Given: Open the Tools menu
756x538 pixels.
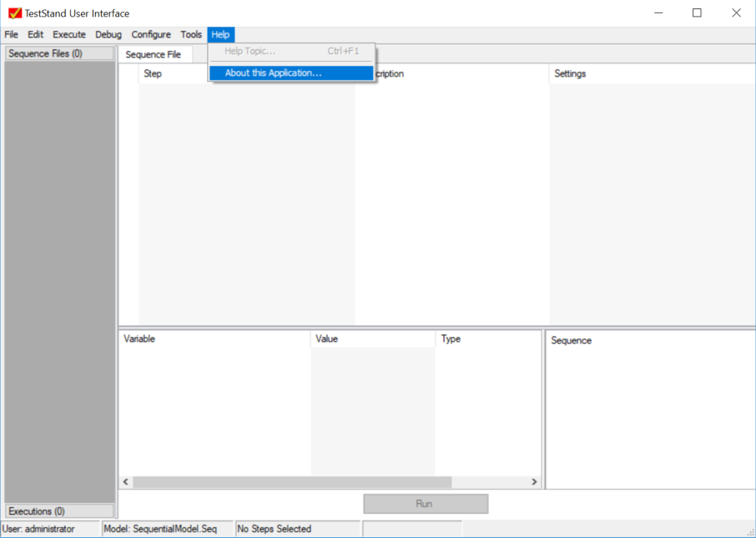Looking at the screenshot, I should [191, 35].
